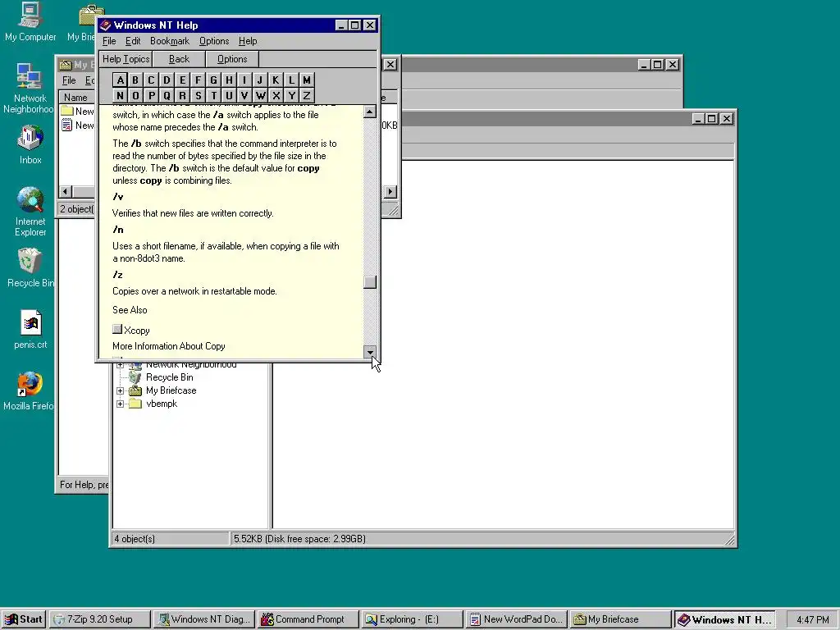840x630 pixels.
Task: Switch to My Briefcase taskbar button
Action: [x=620, y=619]
